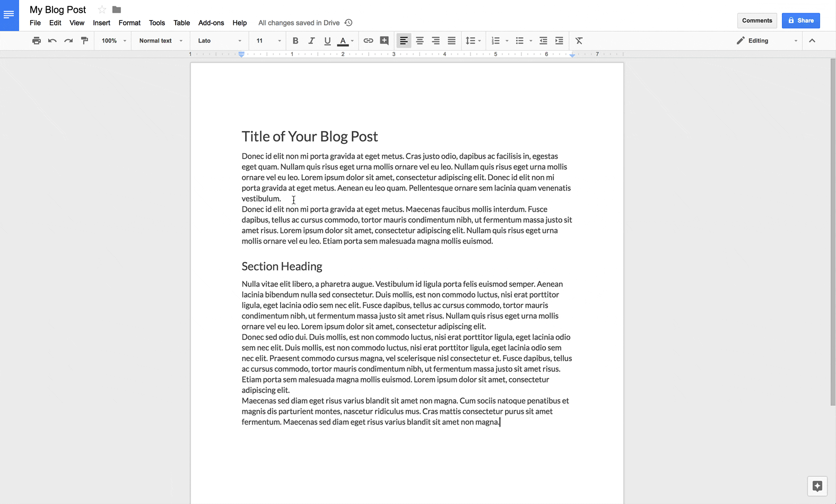Open the Edit menu
Screen dimensions: 836x504
55,23
